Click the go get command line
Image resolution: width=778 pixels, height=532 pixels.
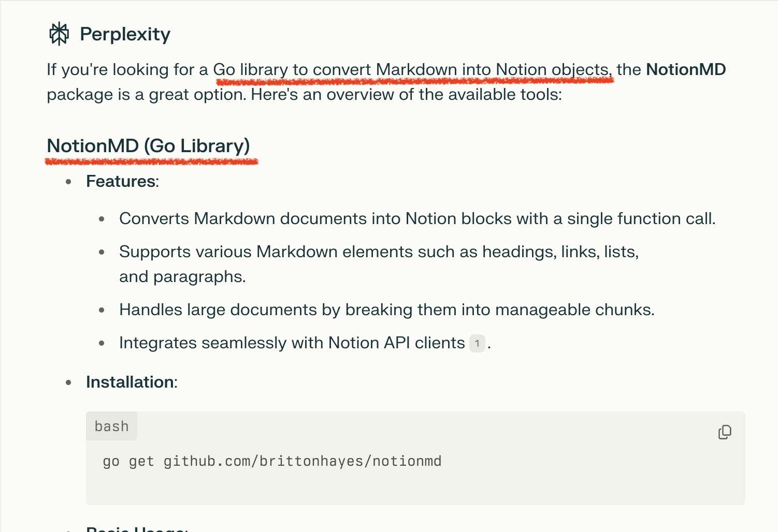coord(271,461)
